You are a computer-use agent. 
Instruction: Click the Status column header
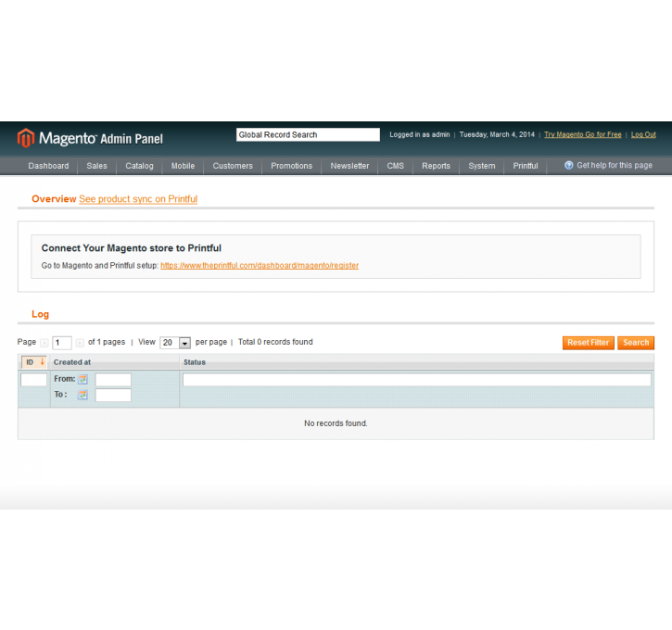coord(195,362)
